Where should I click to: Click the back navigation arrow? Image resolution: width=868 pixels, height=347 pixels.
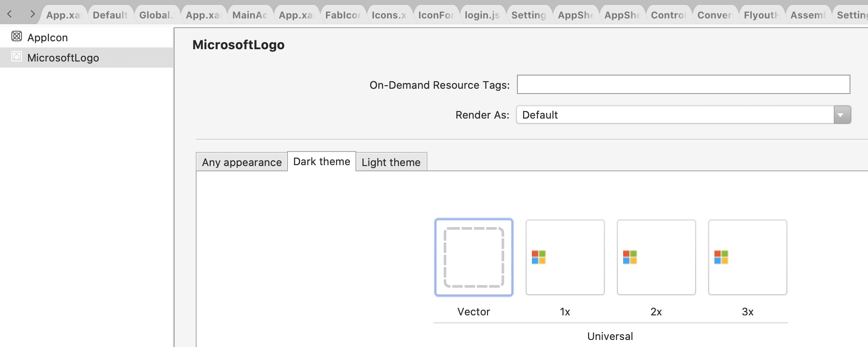[10, 14]
